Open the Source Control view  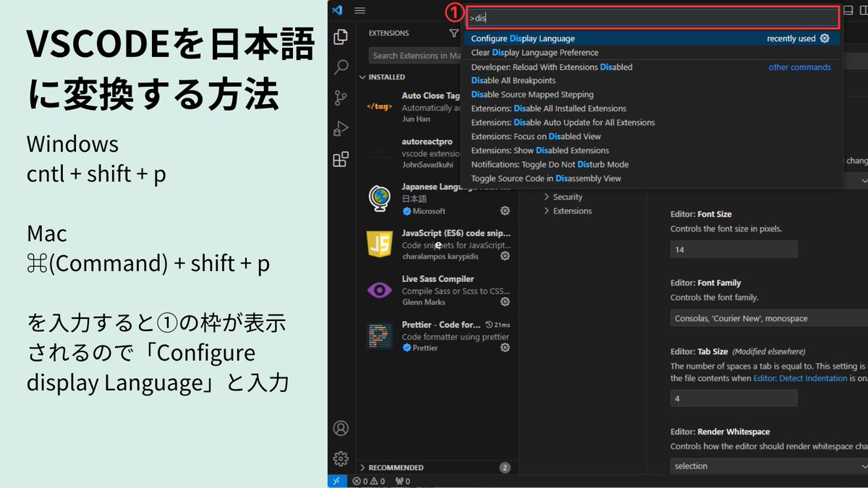coord(341,98)
